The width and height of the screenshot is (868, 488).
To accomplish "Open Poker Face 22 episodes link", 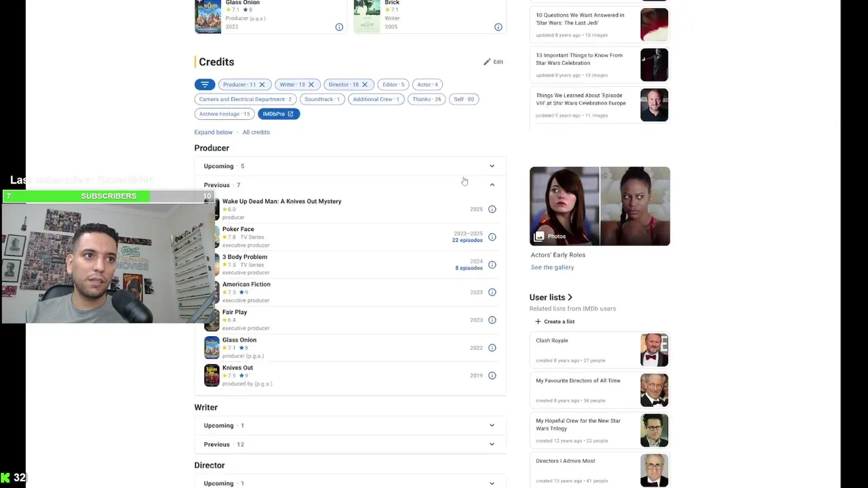I will click(467, 240).
